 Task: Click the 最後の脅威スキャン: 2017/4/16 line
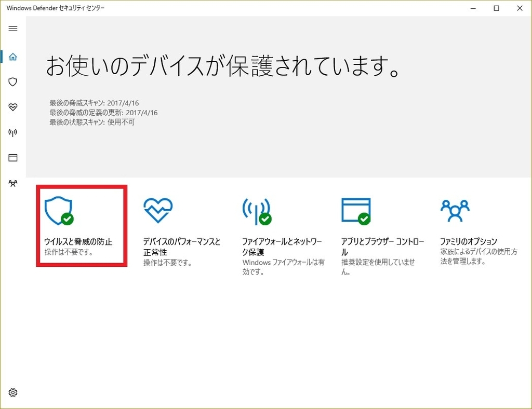pyautogui.click(x=94, y=103)
